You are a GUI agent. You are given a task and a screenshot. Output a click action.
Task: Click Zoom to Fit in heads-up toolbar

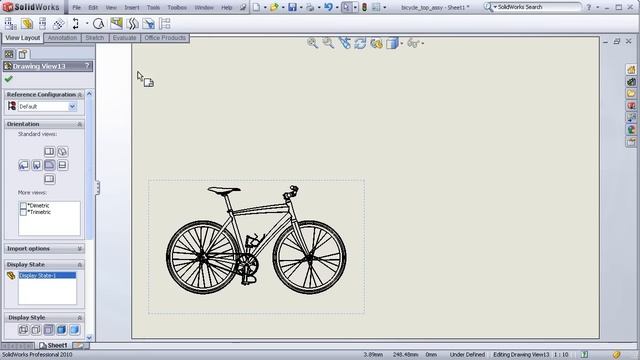coord(313,43)
